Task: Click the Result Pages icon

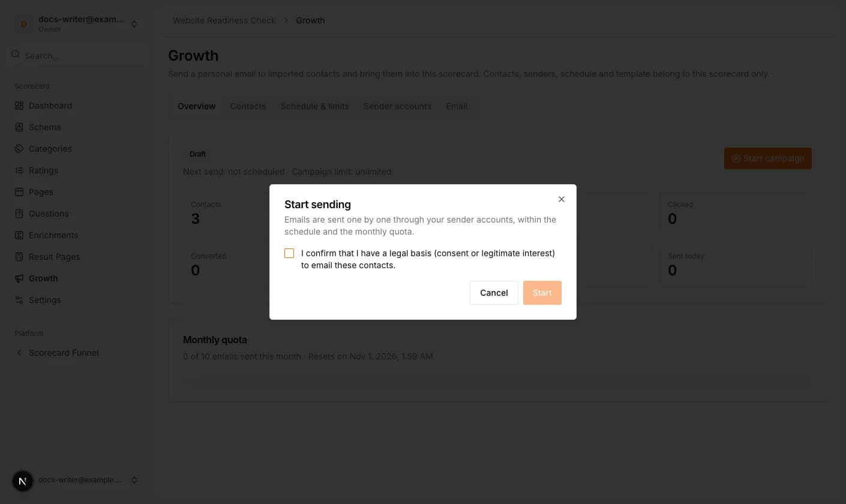Action: 19,257
